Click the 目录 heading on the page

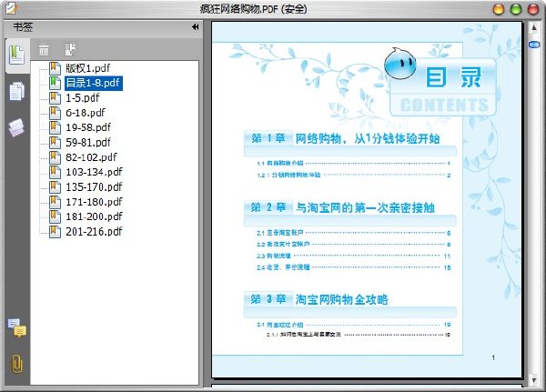[453, 77]
